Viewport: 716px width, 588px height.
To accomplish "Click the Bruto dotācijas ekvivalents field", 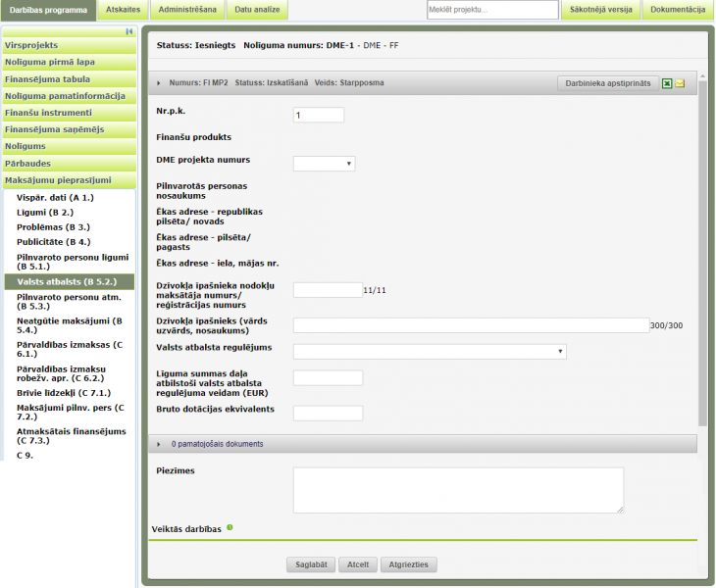I will 328,414.
